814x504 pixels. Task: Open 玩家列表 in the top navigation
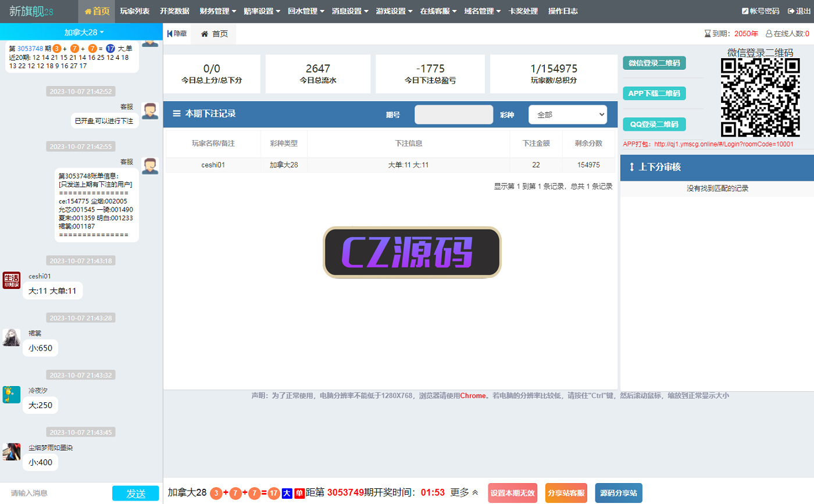coord(134,11)
